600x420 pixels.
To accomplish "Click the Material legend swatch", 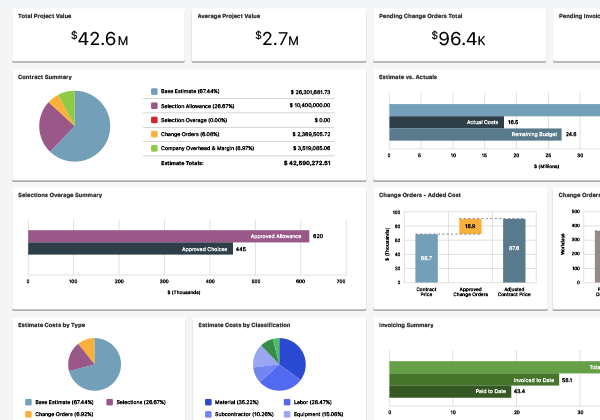I will click(208, 402).
